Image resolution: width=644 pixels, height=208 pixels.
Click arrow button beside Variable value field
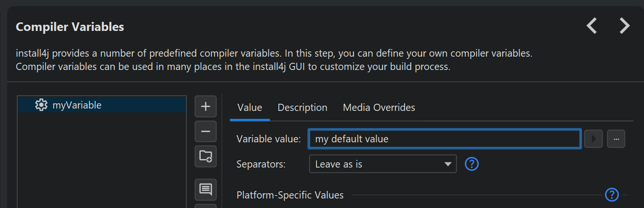pyautogui.click(x=593, y=139)
